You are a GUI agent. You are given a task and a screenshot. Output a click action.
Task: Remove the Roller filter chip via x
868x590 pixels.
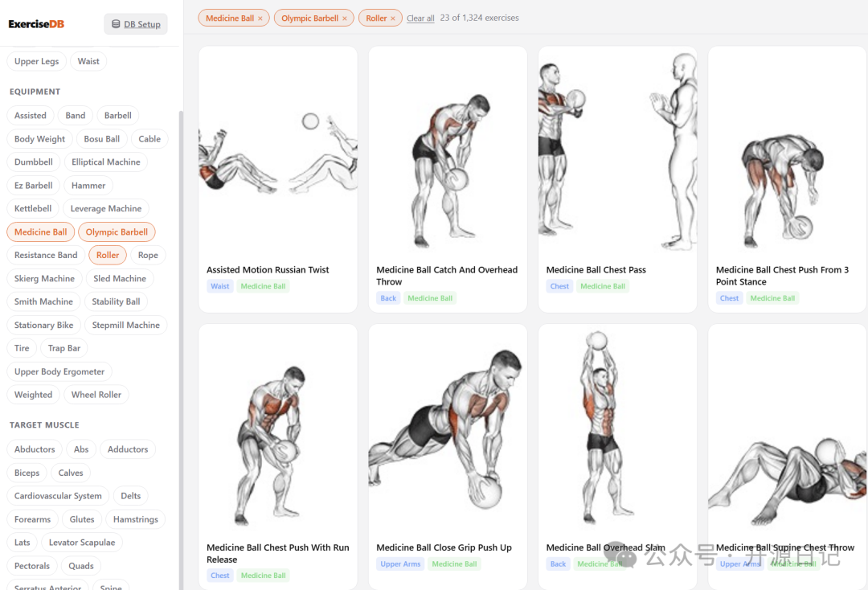click(x=393, y=18)
